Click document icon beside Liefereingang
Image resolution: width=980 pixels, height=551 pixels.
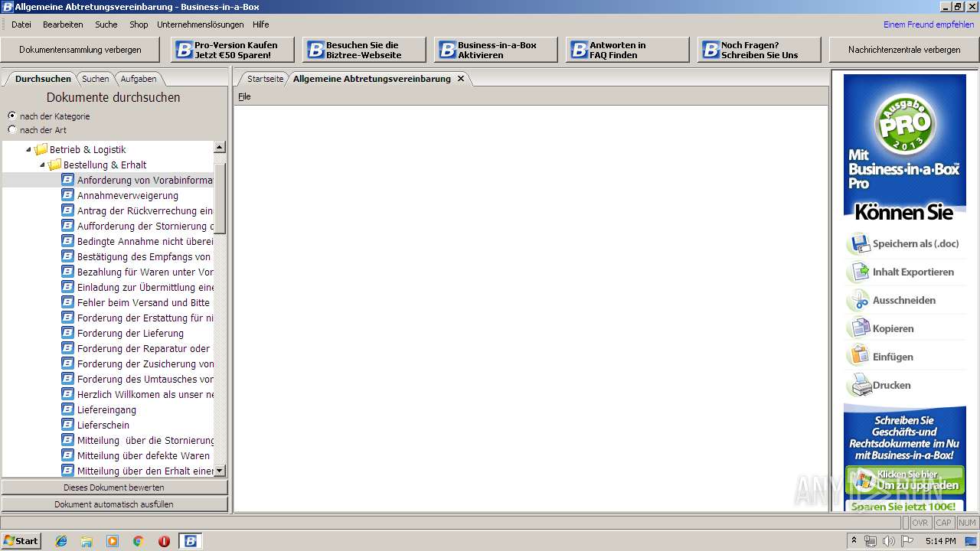(67, 409)
